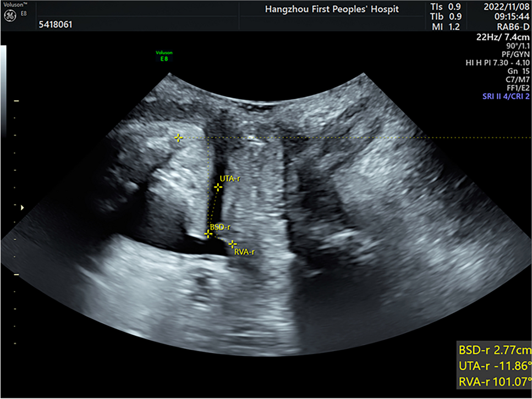
Task: Select the caliper cross beside the RVA-r label
Action: (233, 243)
